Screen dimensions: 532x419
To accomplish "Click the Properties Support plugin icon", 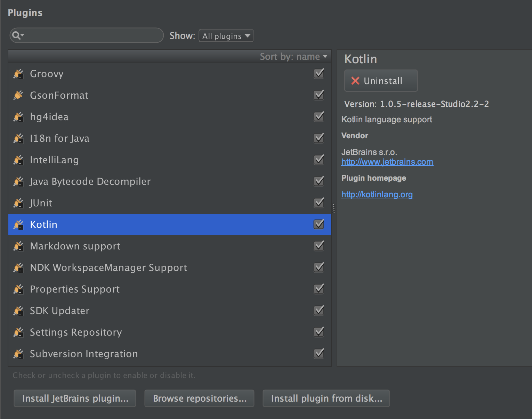I will pos(18,289).
